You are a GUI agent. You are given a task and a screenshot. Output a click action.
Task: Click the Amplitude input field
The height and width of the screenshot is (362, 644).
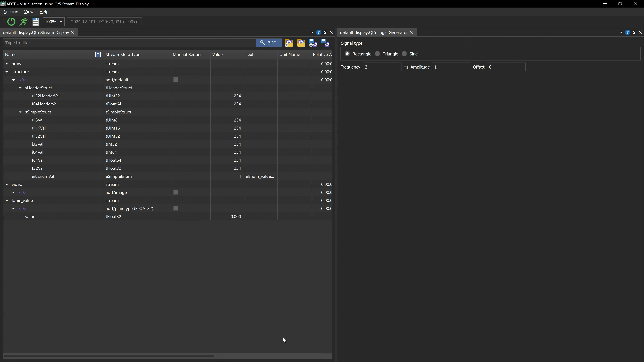(451, 67)
